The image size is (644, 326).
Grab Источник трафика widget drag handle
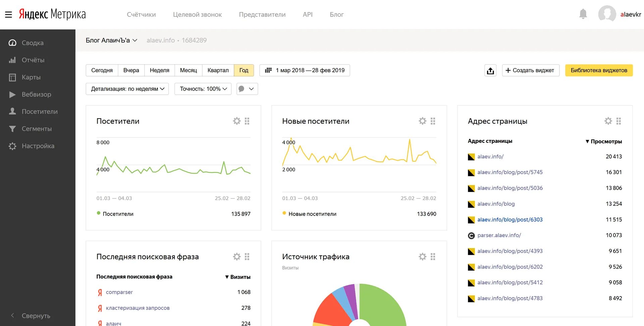[x=433, y=257]
